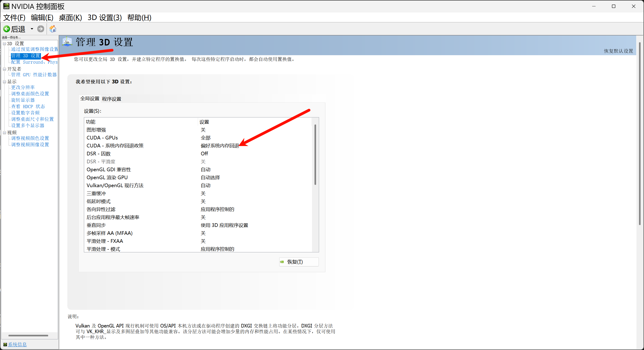The width and height of the screenshot is (644, 350).
Task: Open the 帮助(H) menu
Action: (139, 17)
